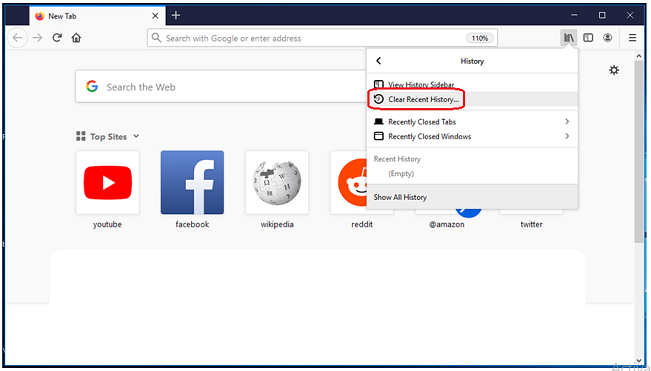Screen dimensions: 651x371
Task: Click the History panel title
Action: click(472, 61)
